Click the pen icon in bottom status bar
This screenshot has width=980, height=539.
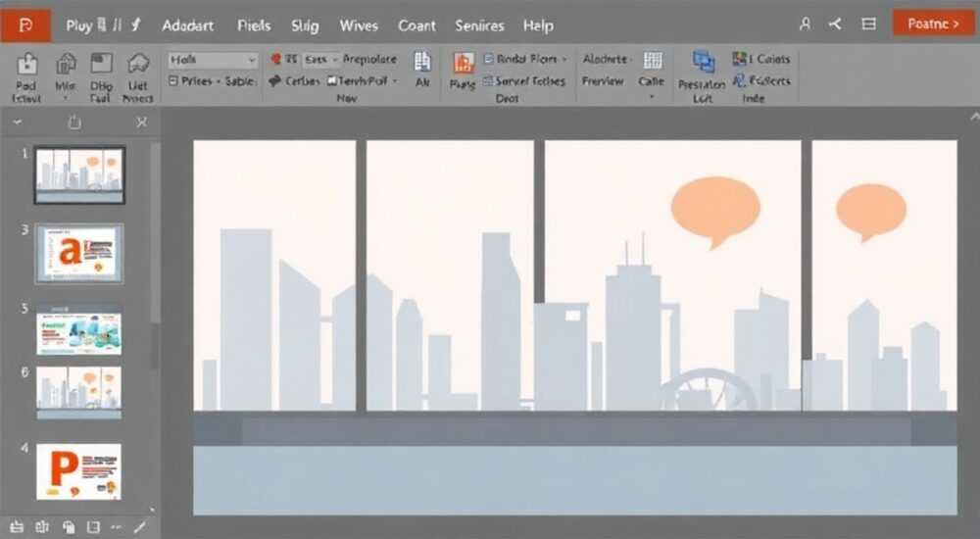point(140,527)
